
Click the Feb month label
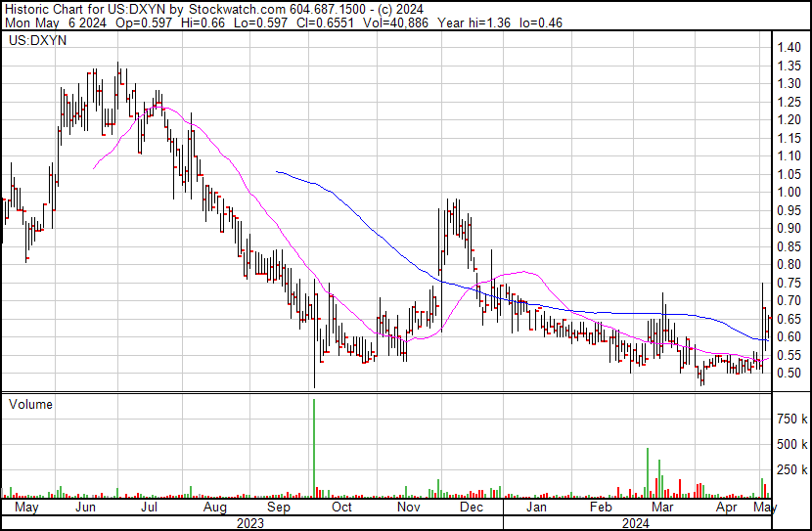[601, 507]
